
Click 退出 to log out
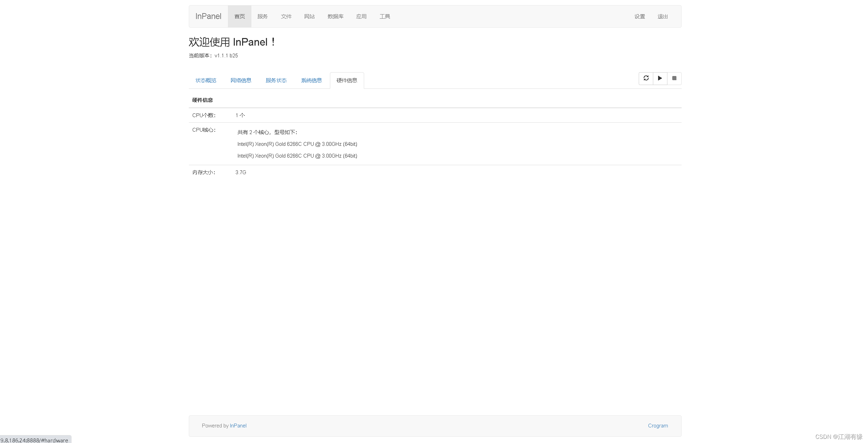pyautogui.click(x=663, y=16)
